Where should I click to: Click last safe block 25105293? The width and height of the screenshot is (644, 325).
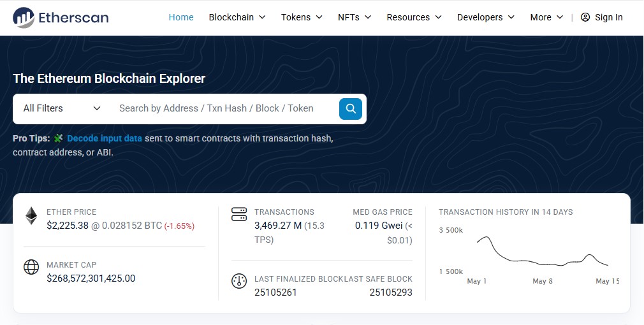coord(391,292)
